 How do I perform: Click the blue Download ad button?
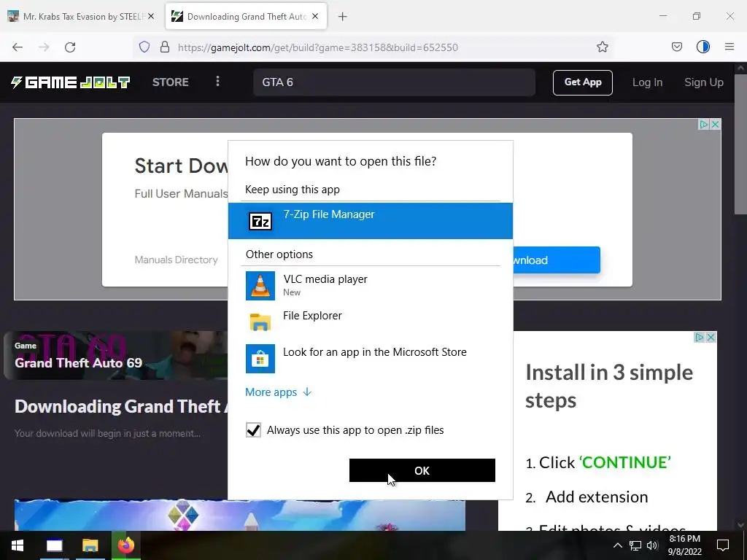click(557, 260)
